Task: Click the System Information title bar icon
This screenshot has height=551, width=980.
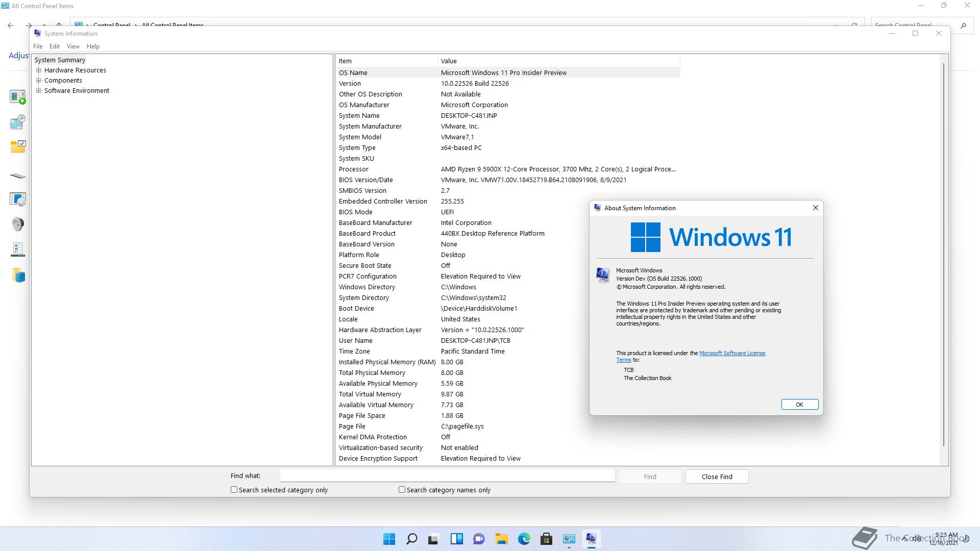Action: (x=37, y=33)
